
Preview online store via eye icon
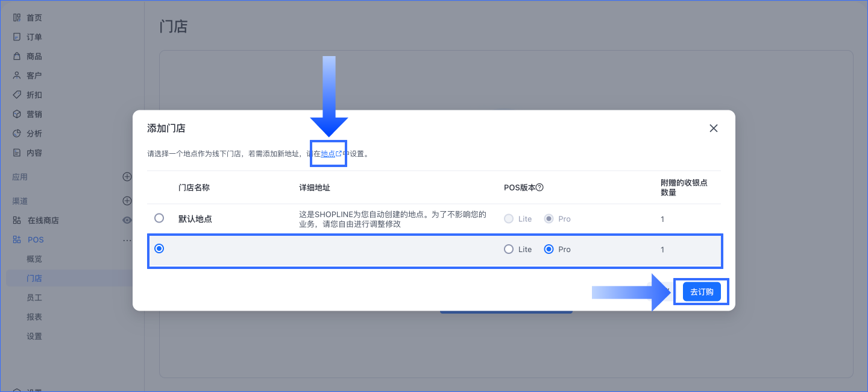coord(127,220)
